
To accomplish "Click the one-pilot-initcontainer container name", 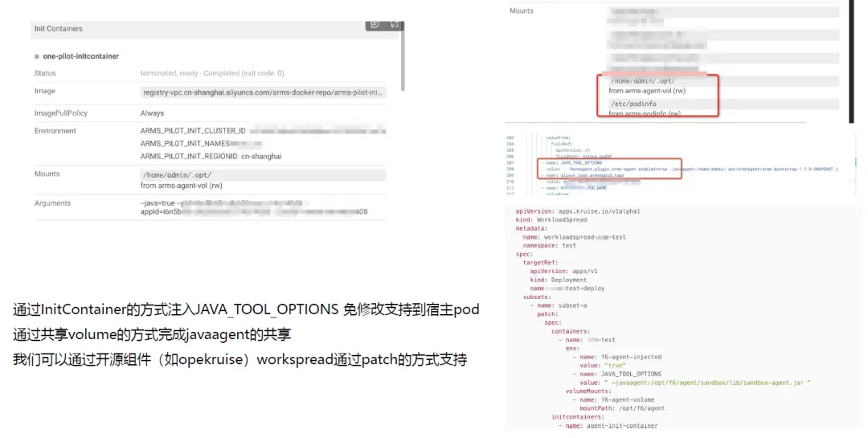I will (x=81, y=56).
